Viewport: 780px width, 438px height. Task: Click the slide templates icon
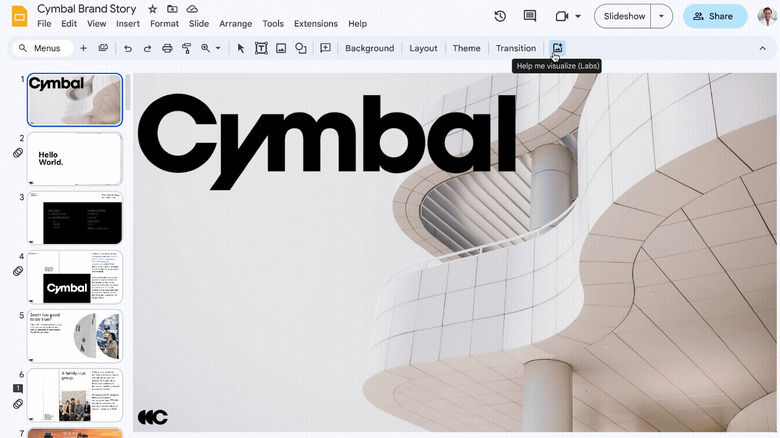pyautogui.click(x=103, y=48)
